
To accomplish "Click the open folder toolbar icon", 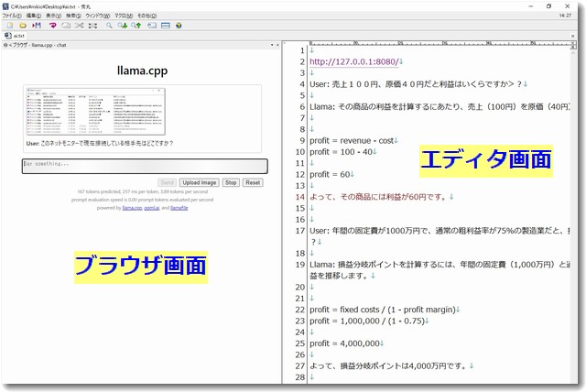I will (23, 26).
